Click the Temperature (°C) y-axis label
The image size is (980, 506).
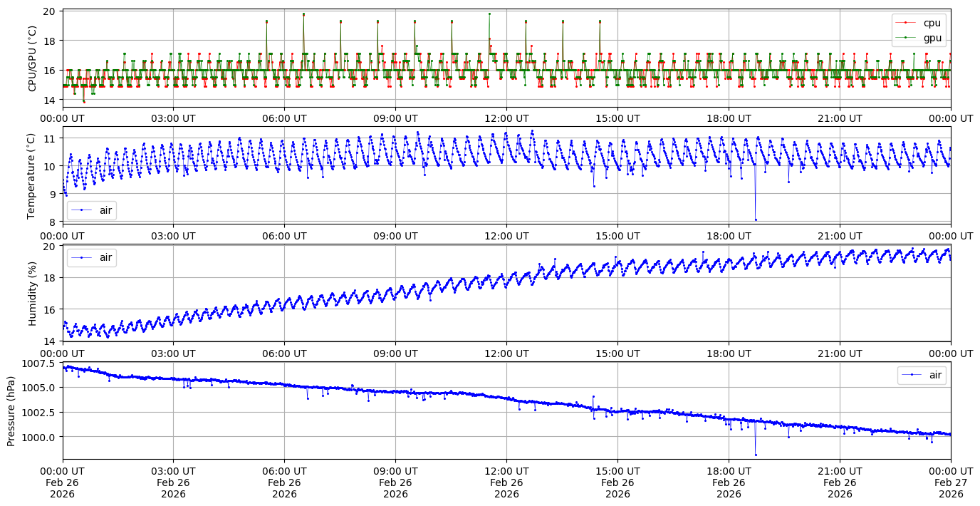[32, 175]
